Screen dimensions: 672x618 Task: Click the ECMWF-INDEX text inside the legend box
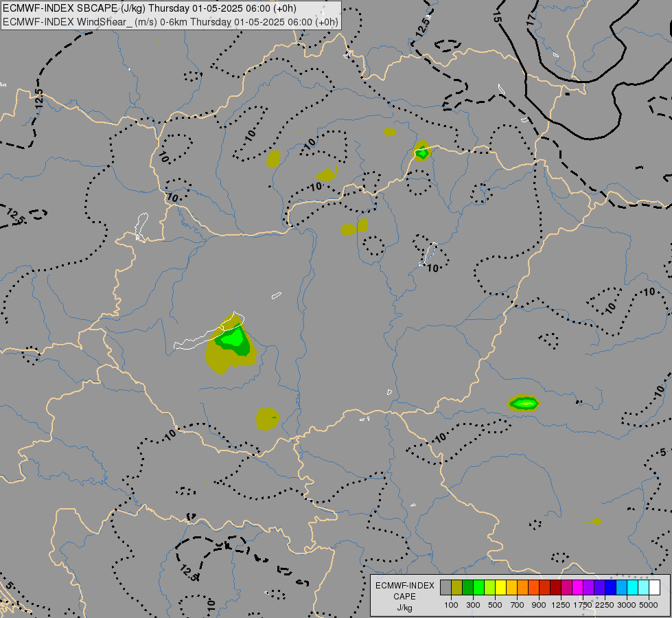point(404,586)
